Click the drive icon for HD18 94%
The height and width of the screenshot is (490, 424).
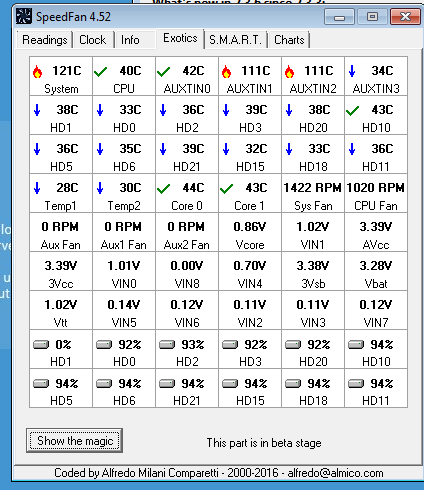pos(293,384)
